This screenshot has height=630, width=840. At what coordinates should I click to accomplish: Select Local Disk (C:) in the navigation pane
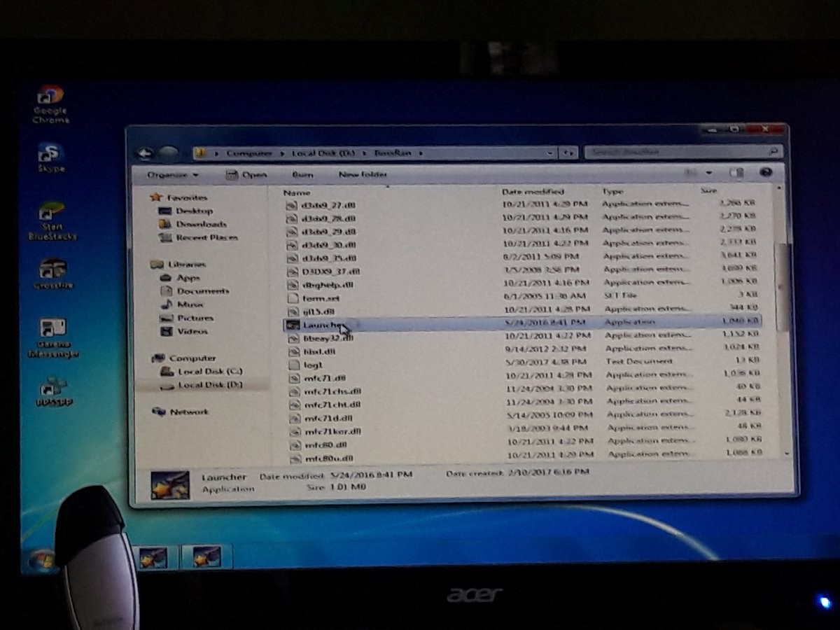[202, 371]
